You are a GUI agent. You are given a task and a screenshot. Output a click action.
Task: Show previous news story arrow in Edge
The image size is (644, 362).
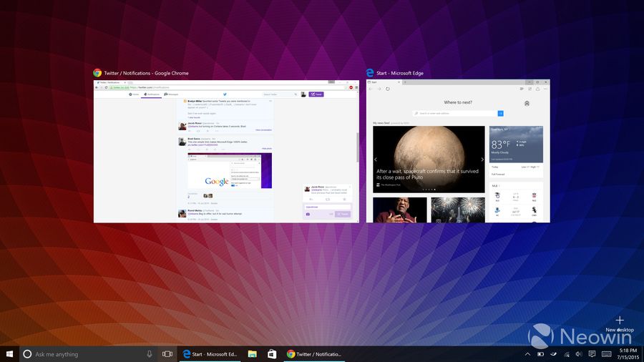coord(376,160)
